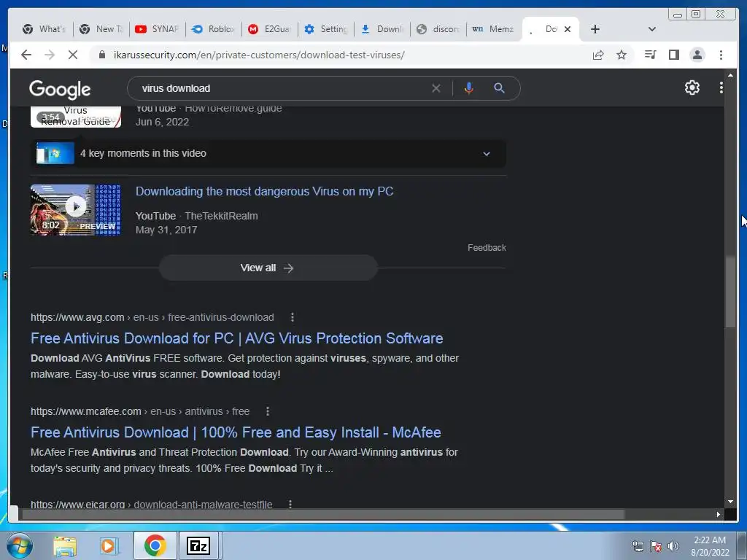This screenshot has height=560, width=747.
Task: Start voice search with microphone
Action: tap(469, 88)
